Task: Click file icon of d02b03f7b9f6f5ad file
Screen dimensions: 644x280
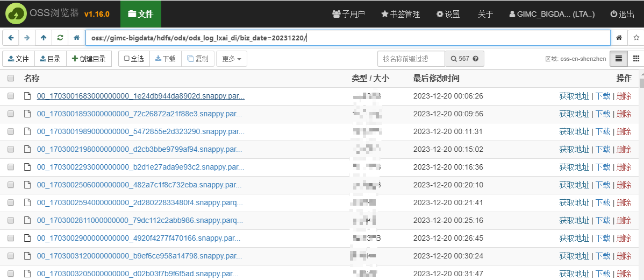Action: click(x=27, y=274)
